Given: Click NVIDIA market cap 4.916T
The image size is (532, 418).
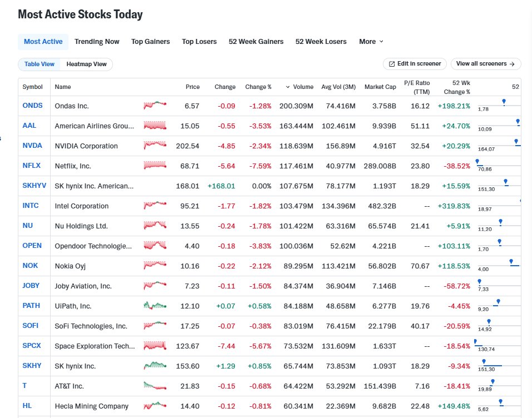Looking at the screenshot, I should [385, 146].
